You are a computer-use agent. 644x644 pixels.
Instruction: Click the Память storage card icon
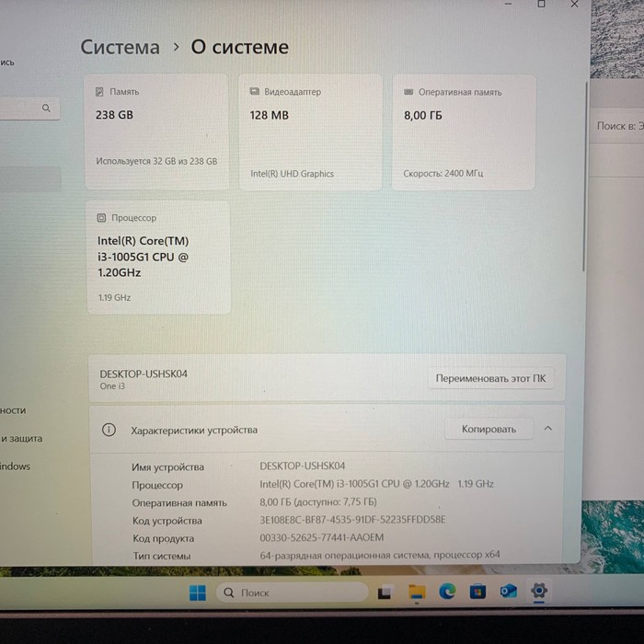pos(99,92)
